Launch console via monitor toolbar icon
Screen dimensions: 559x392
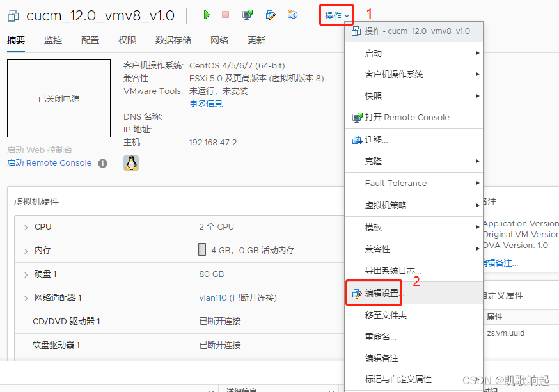click(248, 14)
